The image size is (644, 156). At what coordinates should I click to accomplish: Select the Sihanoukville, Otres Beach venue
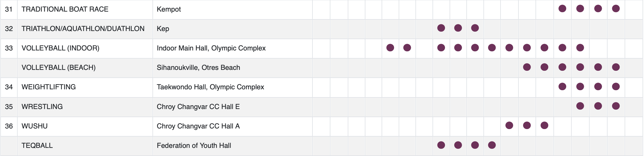pyautogui.click(x=198, y=68)
